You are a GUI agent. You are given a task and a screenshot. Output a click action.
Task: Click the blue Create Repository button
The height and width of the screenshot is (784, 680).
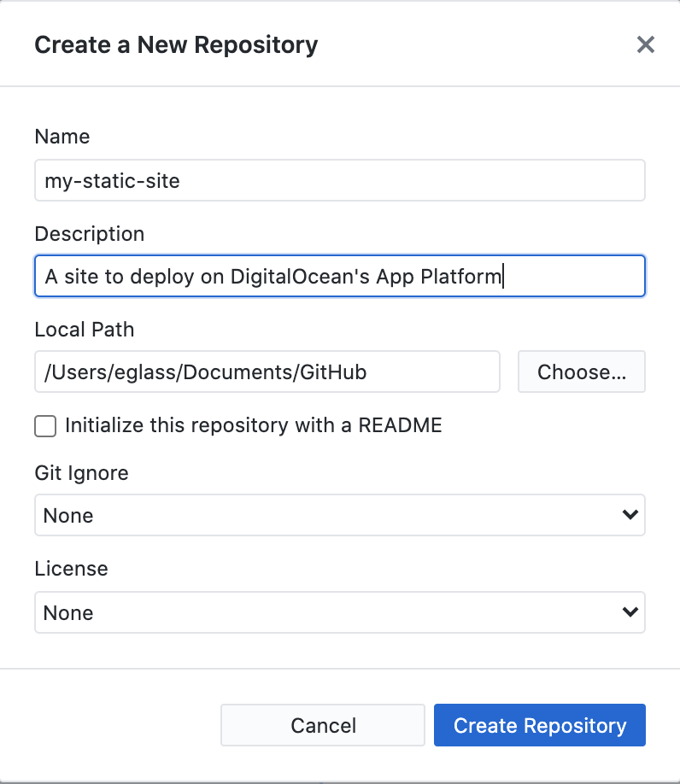(539, 726)
